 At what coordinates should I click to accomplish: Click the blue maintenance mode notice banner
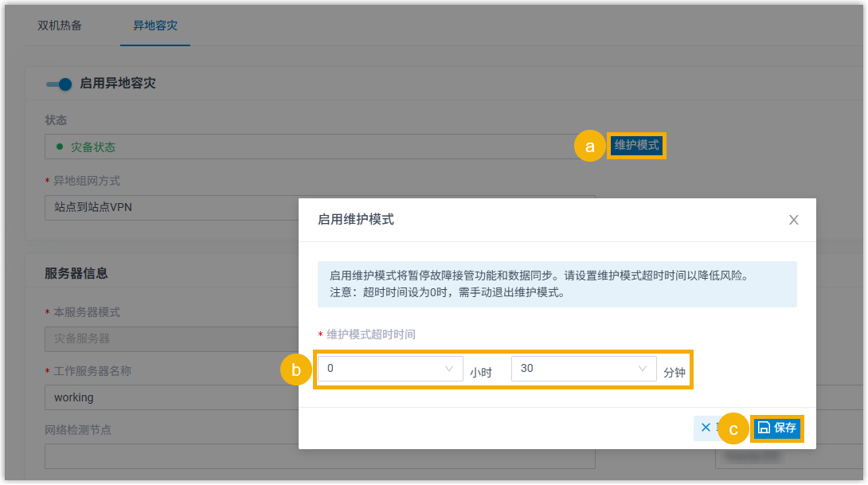pos(557,284)
